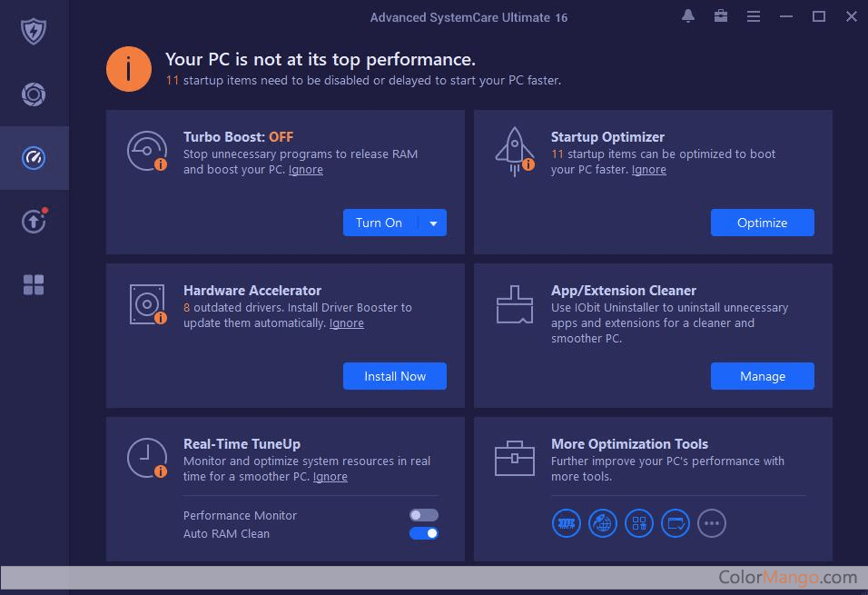Open the shield Protect section in sidebar

(x=34, y=31)
